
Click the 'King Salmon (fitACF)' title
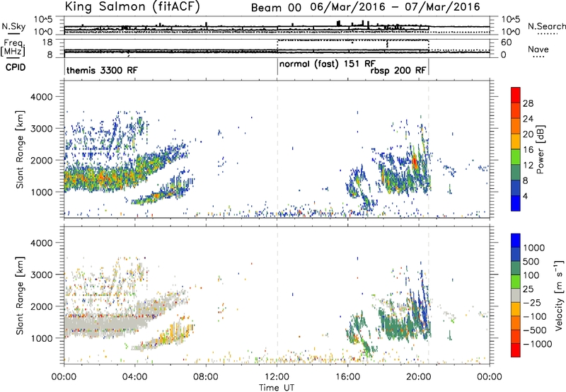pyautogui.click(x=132, y=6)
